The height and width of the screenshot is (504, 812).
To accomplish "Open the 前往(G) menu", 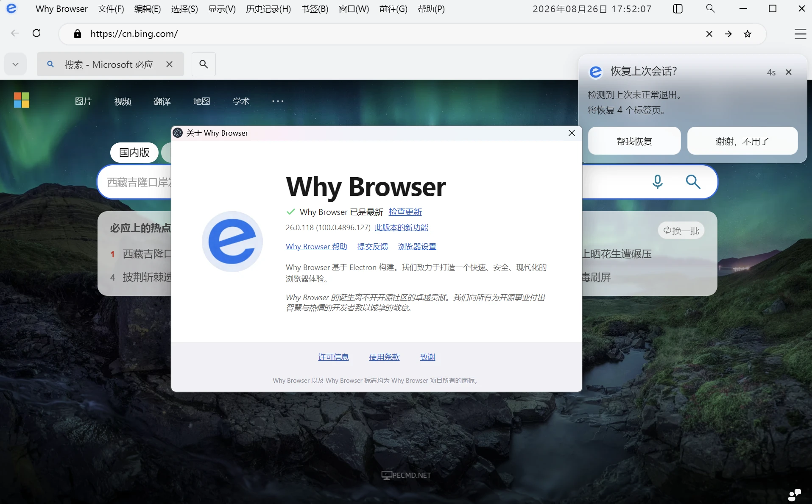I will (x=393, y=9).
